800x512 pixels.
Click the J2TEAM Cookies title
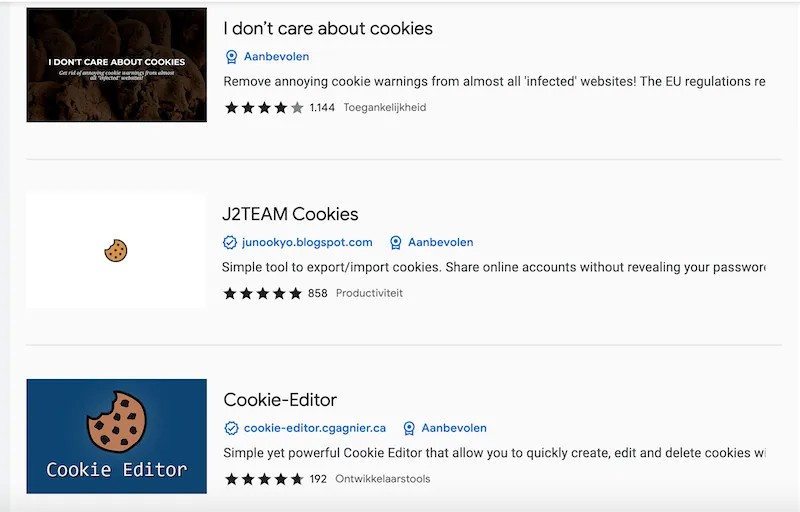(x=290, y=214)
